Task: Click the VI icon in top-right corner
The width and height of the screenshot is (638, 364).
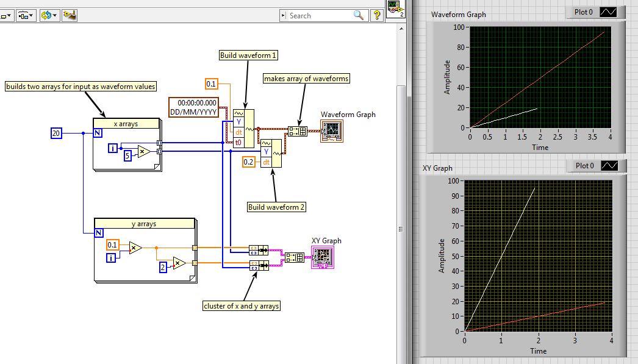Action: (x=395, y=9)
